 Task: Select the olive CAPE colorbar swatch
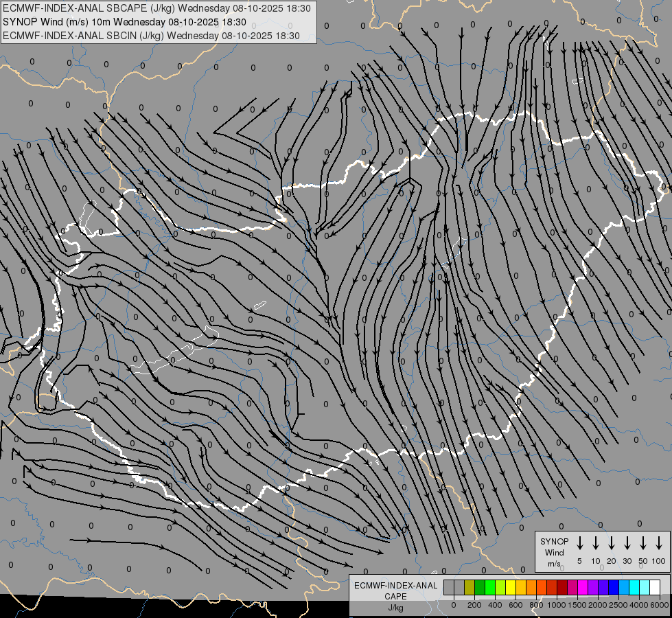pos(470,587)
